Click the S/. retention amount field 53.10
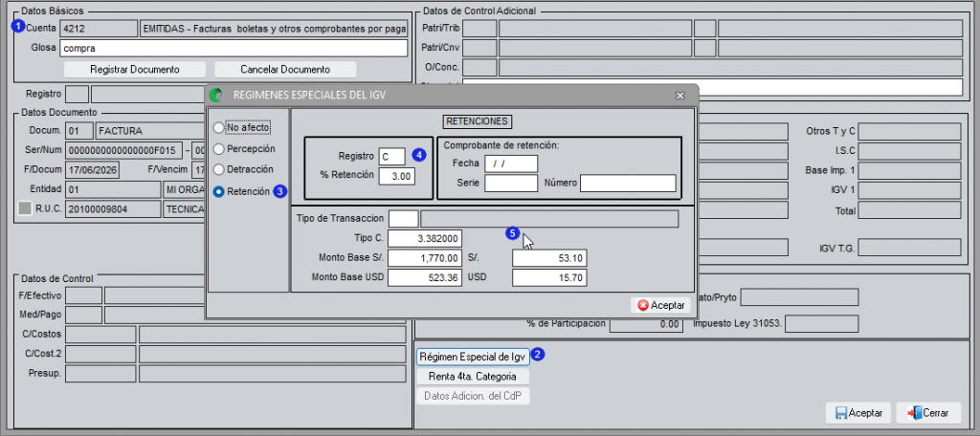 point(549,258)
